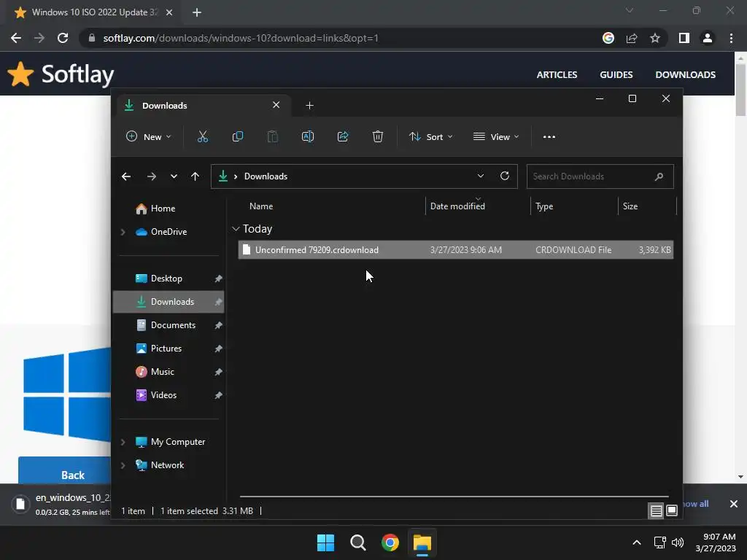The height and width of the screenshot is (560, 747).
Task: Open the View dropdown menu
Action: (496, 136)
